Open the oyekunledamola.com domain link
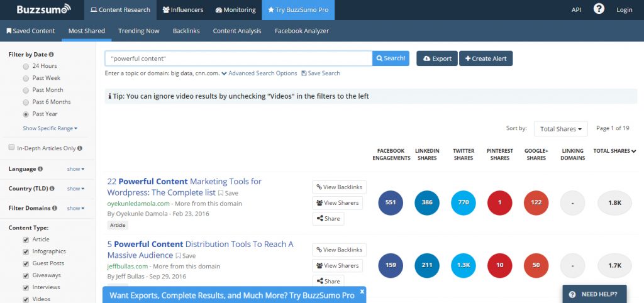Screen dimensions: 644x303 [138, 204]
